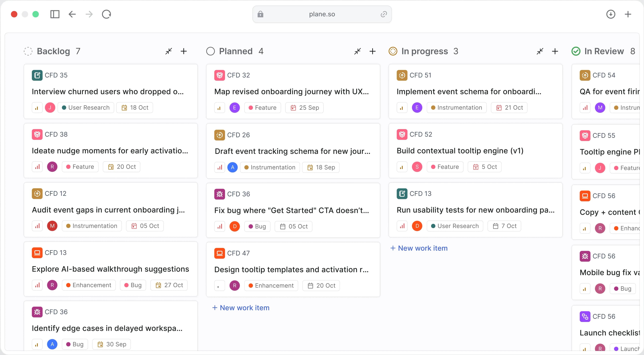Open User Research label on CFD 35 card
The width and height of the screenshot is (644, 355).
coord(86,108)
